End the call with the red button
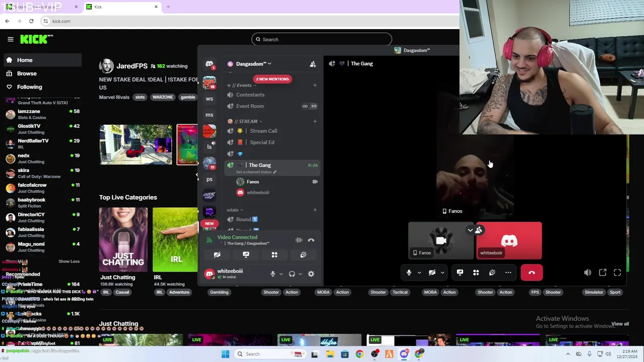The height and width of the screenshot is (362, 644). coord(532,273)
